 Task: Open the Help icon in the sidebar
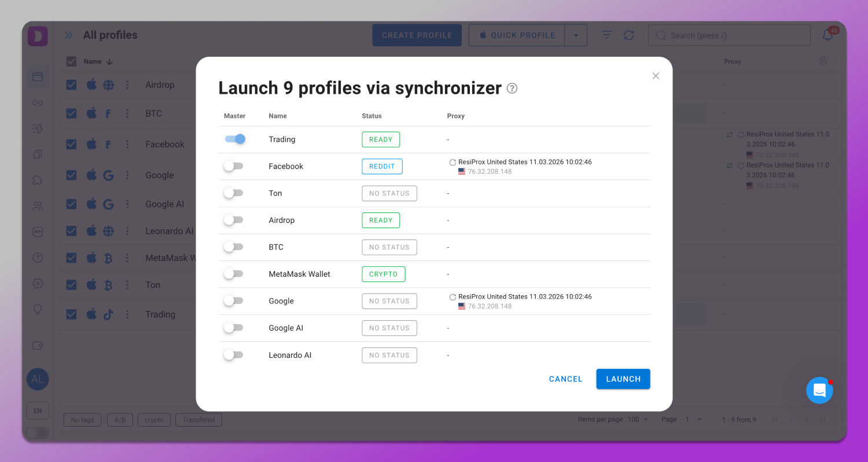(38, 257)
